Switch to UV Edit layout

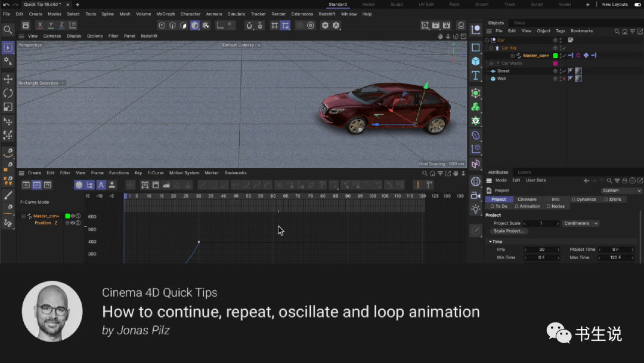(426, 5)
